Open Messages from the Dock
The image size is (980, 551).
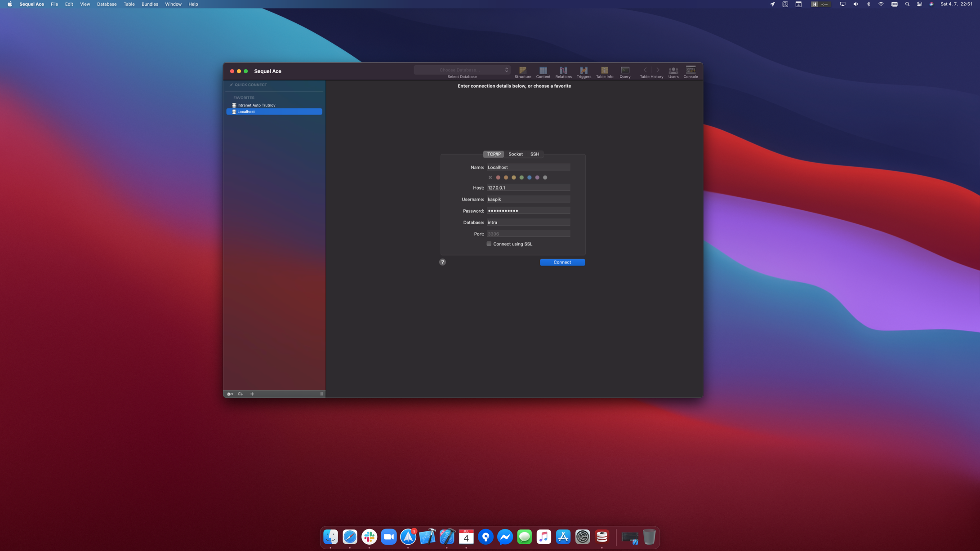click(524, 537)
